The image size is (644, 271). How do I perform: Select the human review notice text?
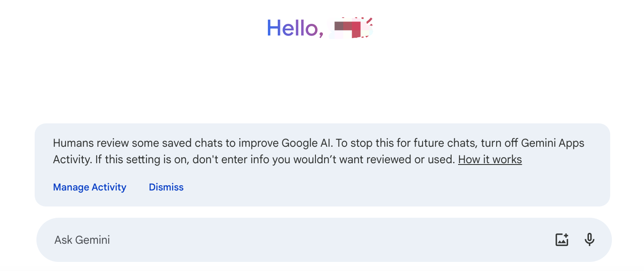point(319,151)
